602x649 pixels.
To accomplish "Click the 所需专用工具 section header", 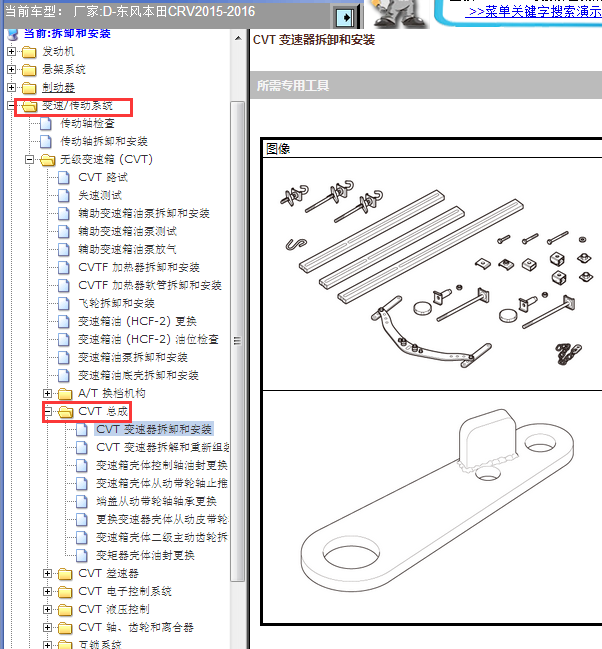I will pos(426,85).
